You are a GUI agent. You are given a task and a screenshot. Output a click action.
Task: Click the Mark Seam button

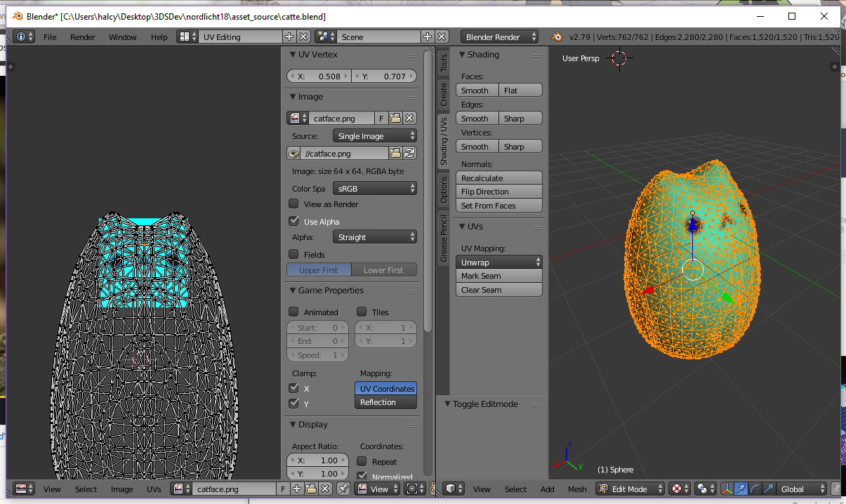[499, 276]
